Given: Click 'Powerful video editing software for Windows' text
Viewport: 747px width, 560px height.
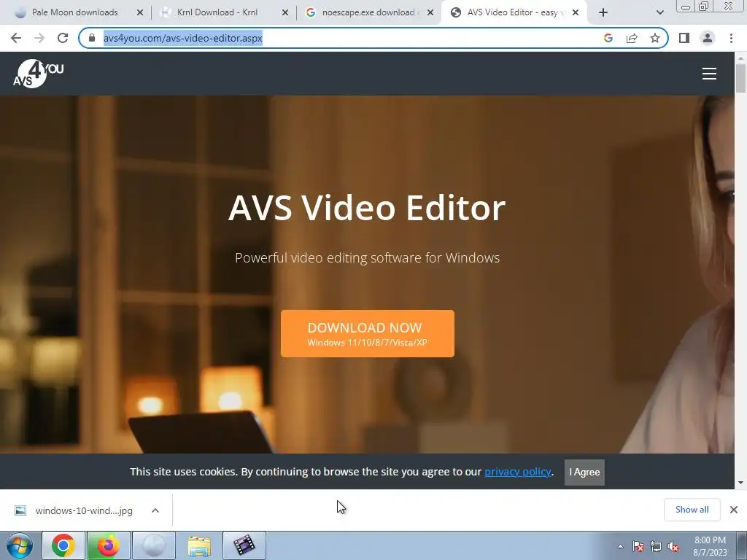Looking at the screenshot, I should (368, 257).
